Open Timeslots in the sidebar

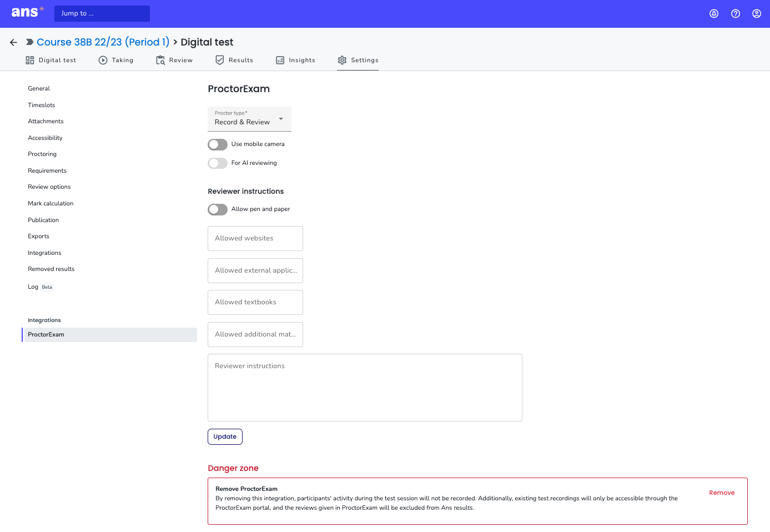pos(42,105)
